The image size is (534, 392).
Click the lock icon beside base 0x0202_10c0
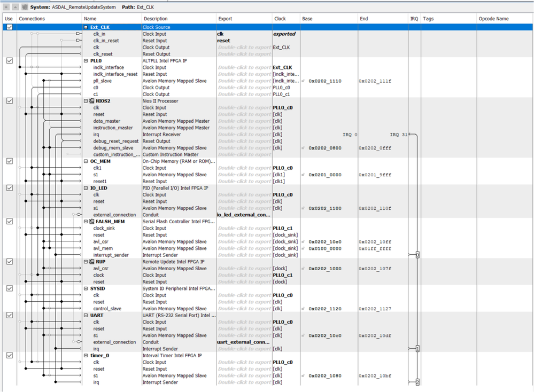303,335
